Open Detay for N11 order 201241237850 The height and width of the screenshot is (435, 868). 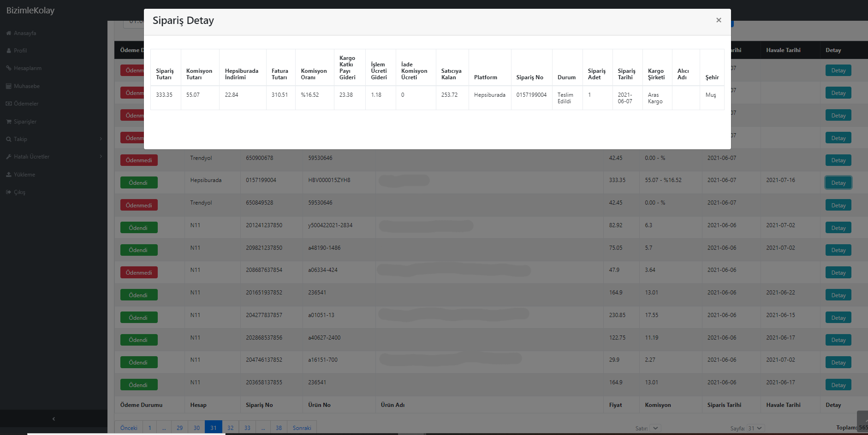point(838,228)
